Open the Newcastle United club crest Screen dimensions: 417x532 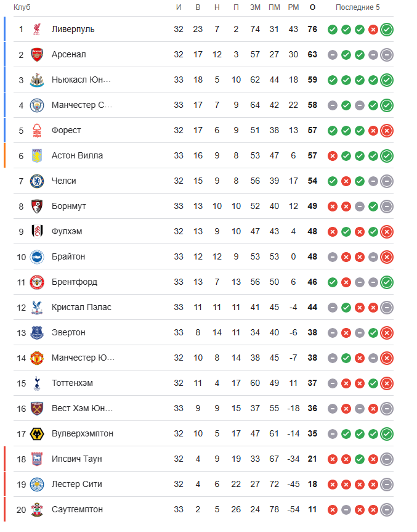coord(37,80)
